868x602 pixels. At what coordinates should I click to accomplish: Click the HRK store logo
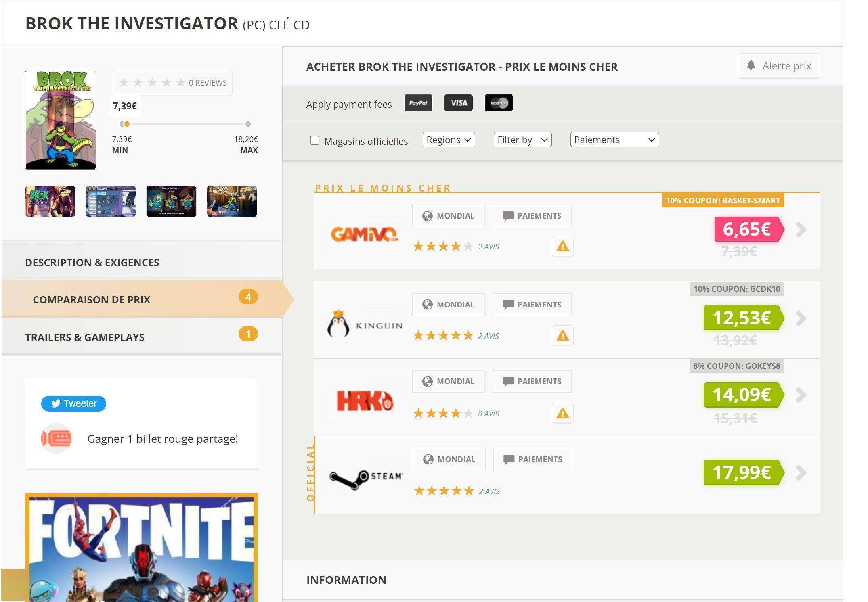tap(365, 401)
